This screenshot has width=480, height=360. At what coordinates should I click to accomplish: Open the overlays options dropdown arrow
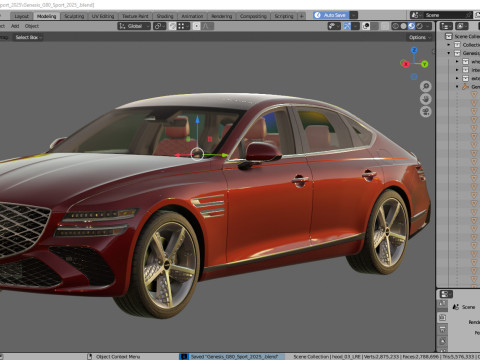pyautogui.click(x=375, y=26)
